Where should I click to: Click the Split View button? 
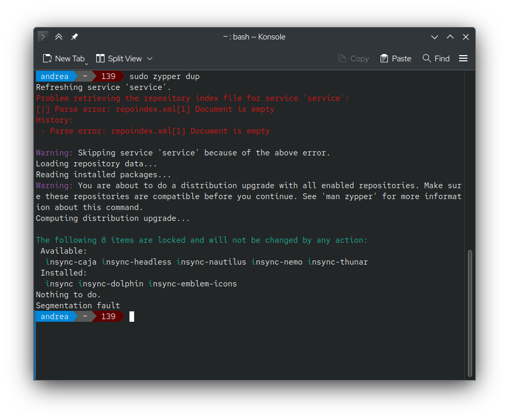(x=119, y=59)
